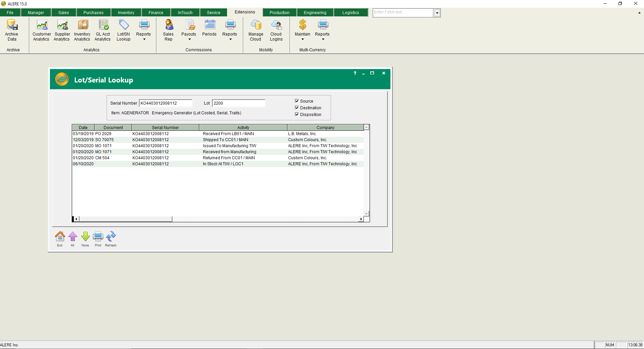
Task: Disable the Source checkbox
Action: tap(297, 101)
